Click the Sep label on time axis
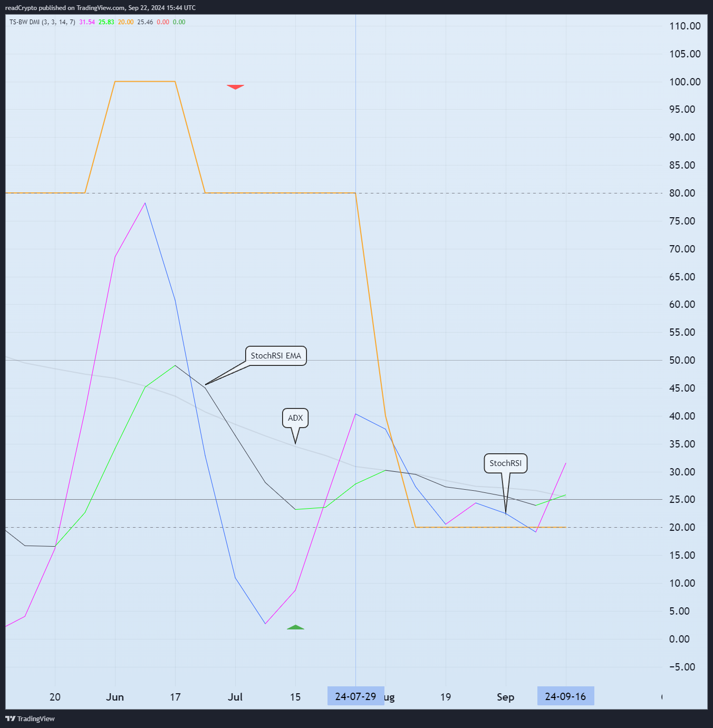The width and height of the screenshot is (713, 728). click(505, 697)
